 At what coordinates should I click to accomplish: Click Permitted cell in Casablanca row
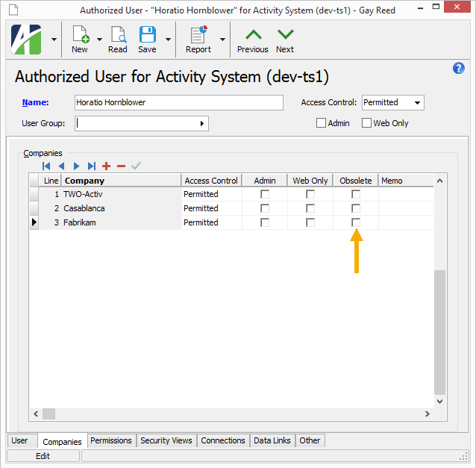tap(212, 208)
